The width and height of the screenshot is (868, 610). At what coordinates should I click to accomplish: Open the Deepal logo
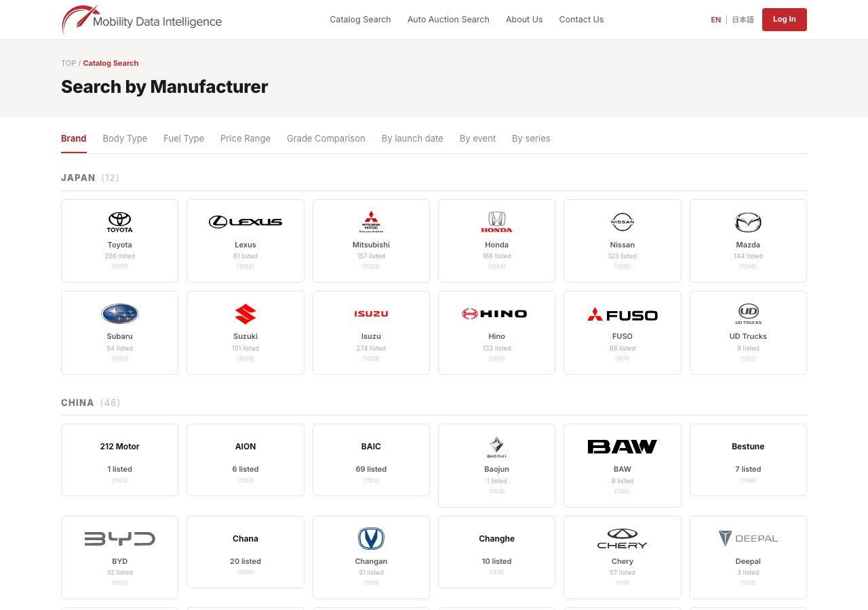click(748, 539)
